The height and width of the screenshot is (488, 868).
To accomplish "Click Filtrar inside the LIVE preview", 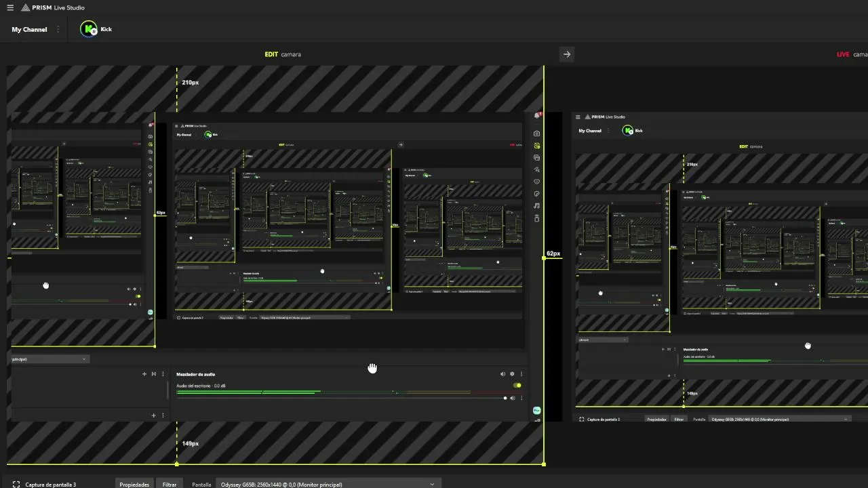I will click(x=679, y=420).
